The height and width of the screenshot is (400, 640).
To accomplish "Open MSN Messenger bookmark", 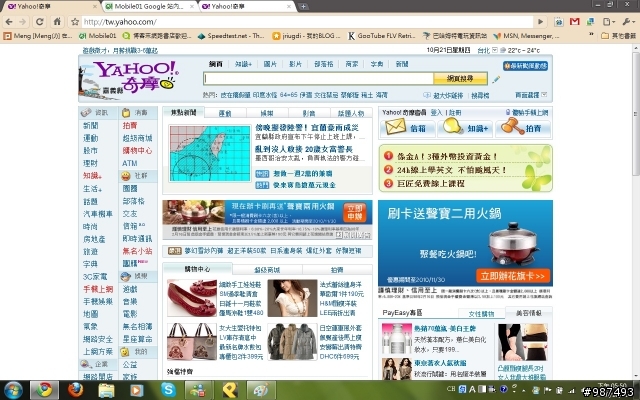I will [x=526, y=36].
